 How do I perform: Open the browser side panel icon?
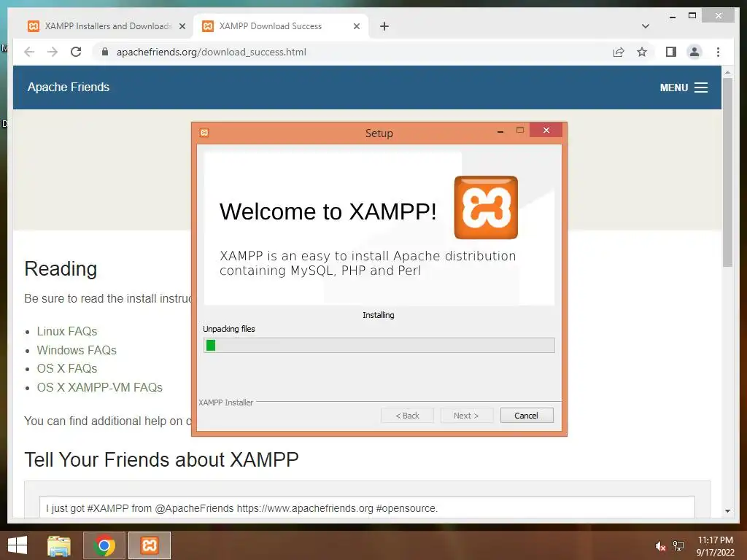click(671, 52)
